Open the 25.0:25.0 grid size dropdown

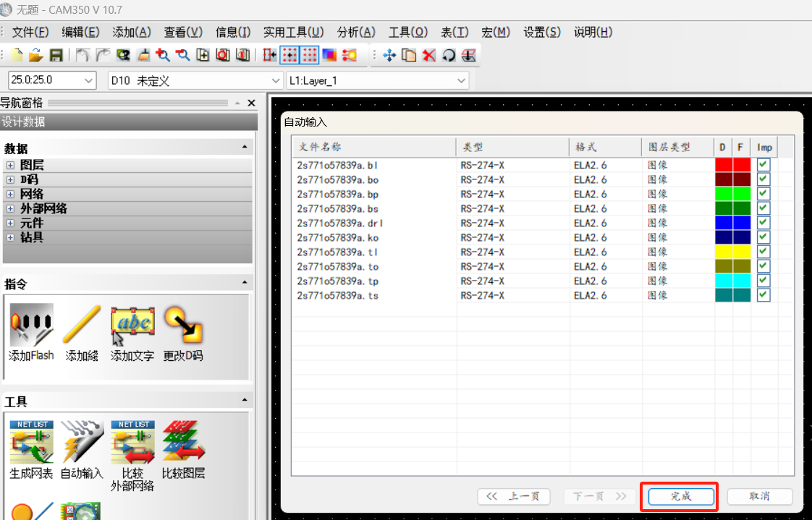88,80
